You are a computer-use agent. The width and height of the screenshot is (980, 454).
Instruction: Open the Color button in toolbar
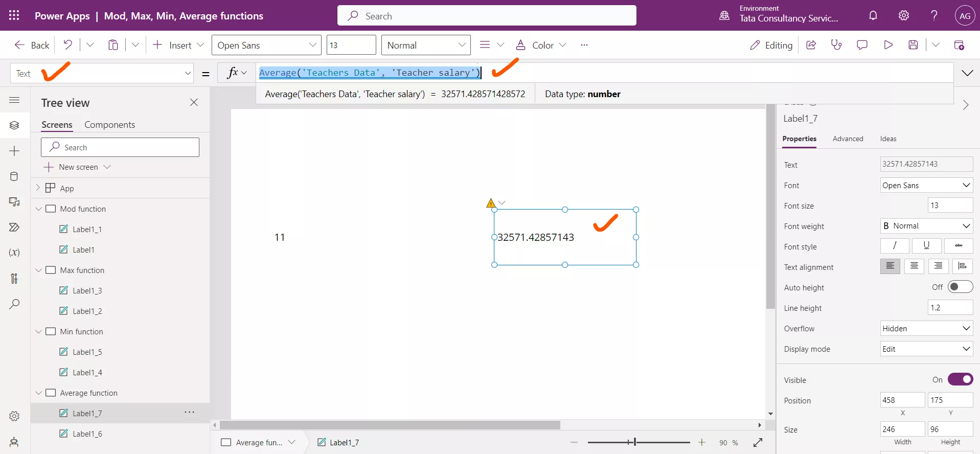541,45
